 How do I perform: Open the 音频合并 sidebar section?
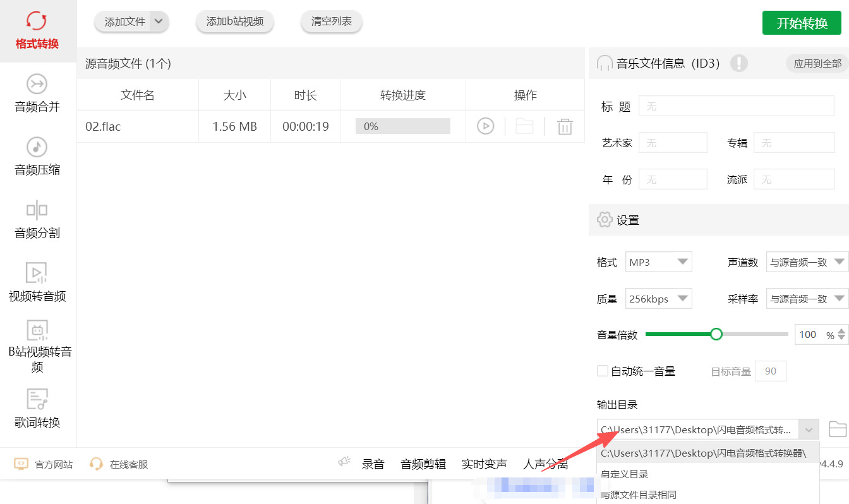point(37,94)
